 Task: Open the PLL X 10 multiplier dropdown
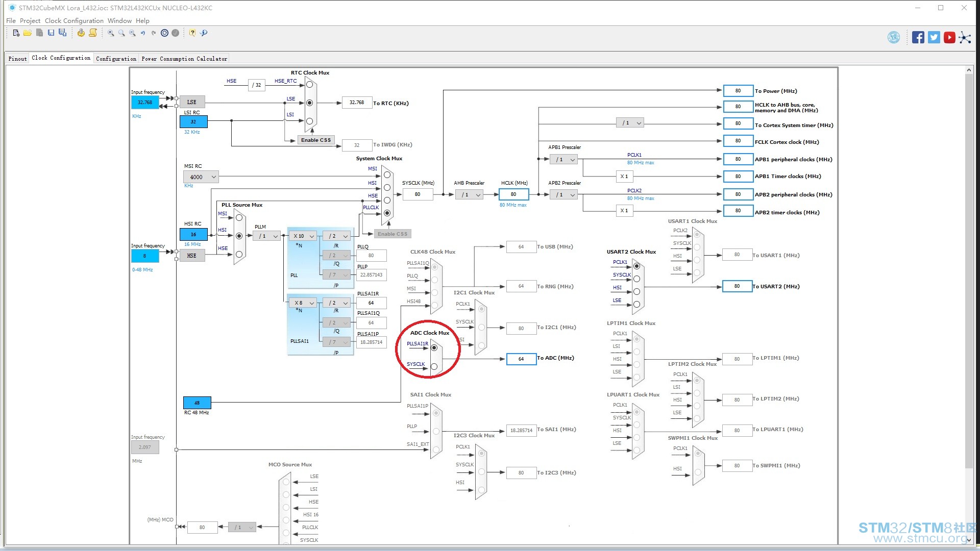[x=303, y=236]
